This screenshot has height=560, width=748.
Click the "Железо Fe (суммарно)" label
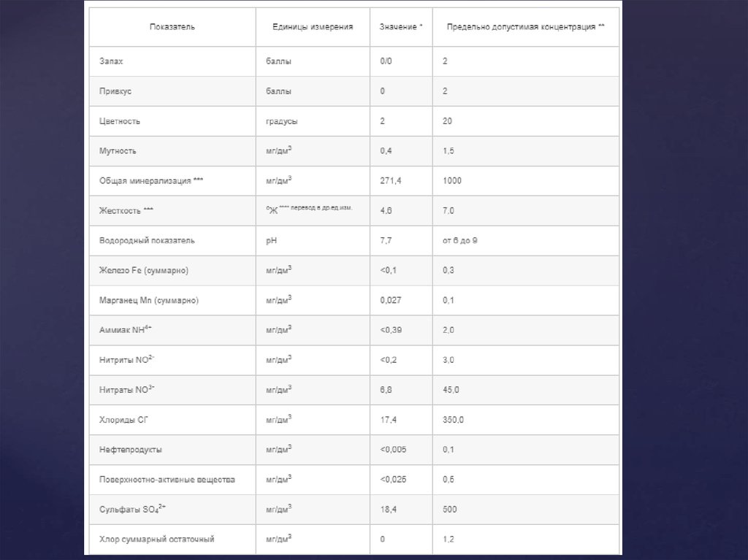pyautogui.click(x=144, y=271)
